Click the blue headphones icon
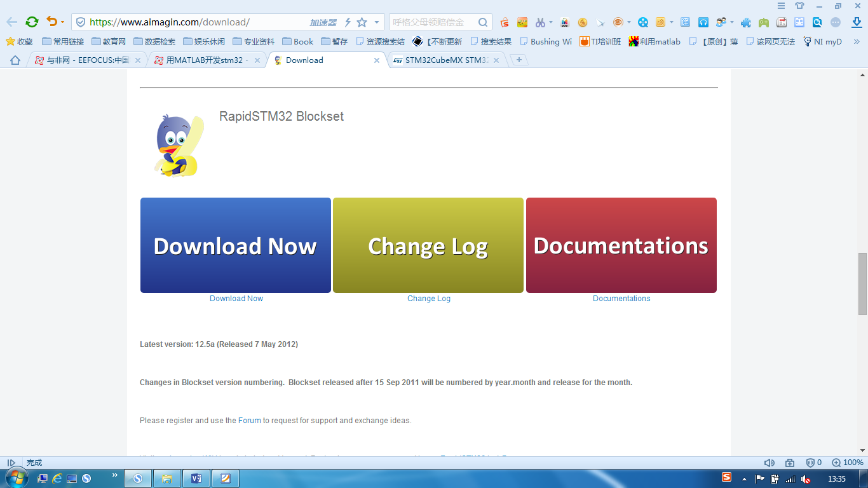The image size is (868, 488). click(703, 22)
